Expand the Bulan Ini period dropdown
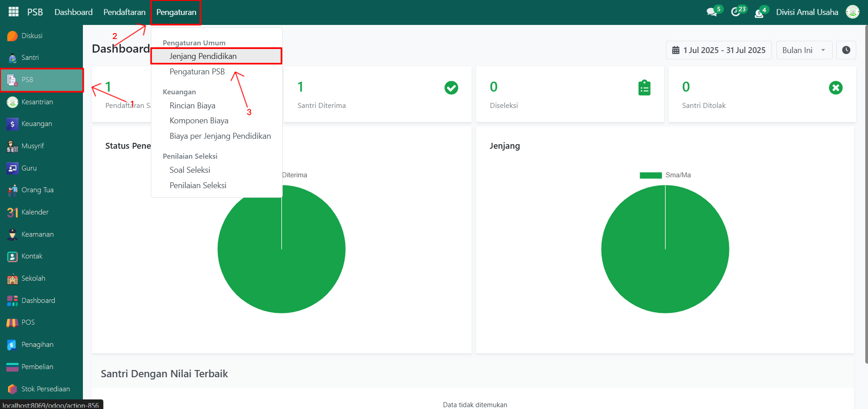The height and width of the screenshot is (409, 868). (x=804, y=50)
